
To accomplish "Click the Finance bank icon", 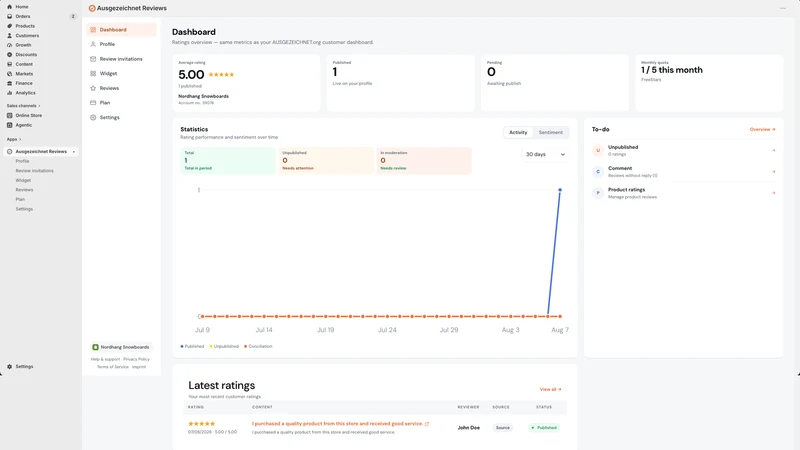I will 9,83.
